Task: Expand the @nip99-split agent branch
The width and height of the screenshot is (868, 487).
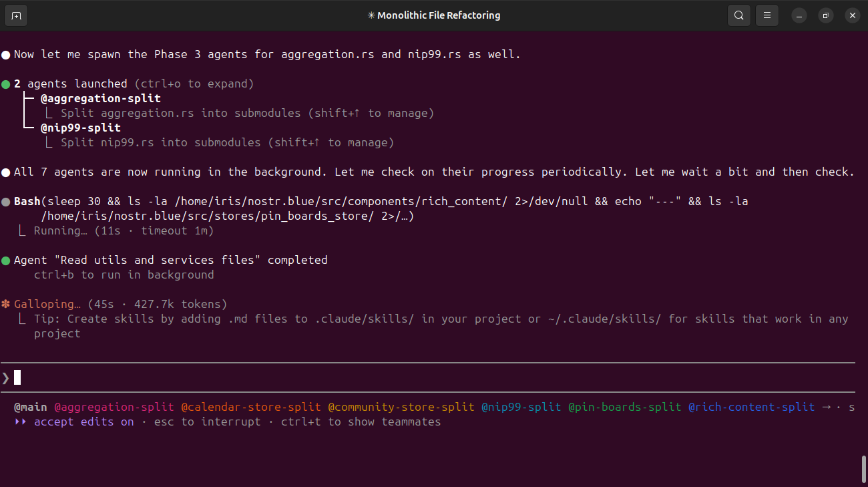Action: (x=80, y=128)
